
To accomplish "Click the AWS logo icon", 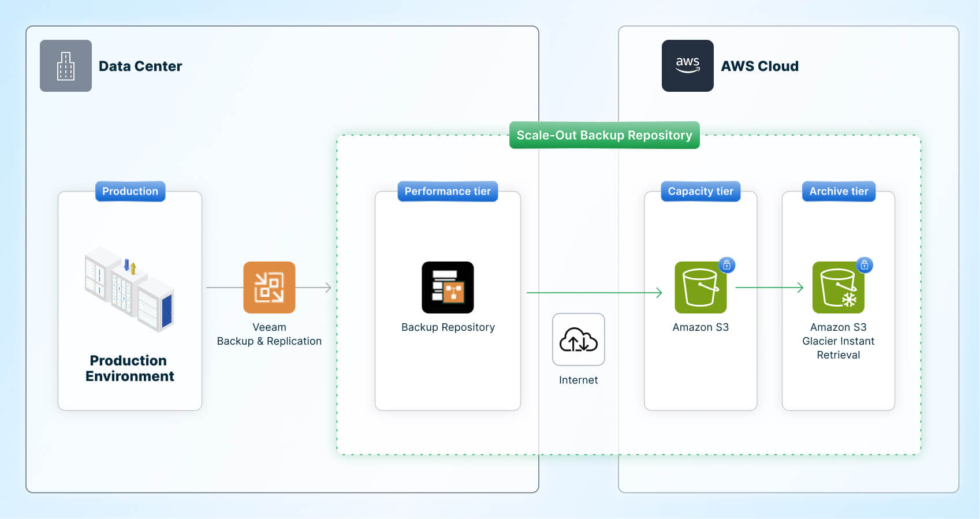I will [x=687, y=66].
